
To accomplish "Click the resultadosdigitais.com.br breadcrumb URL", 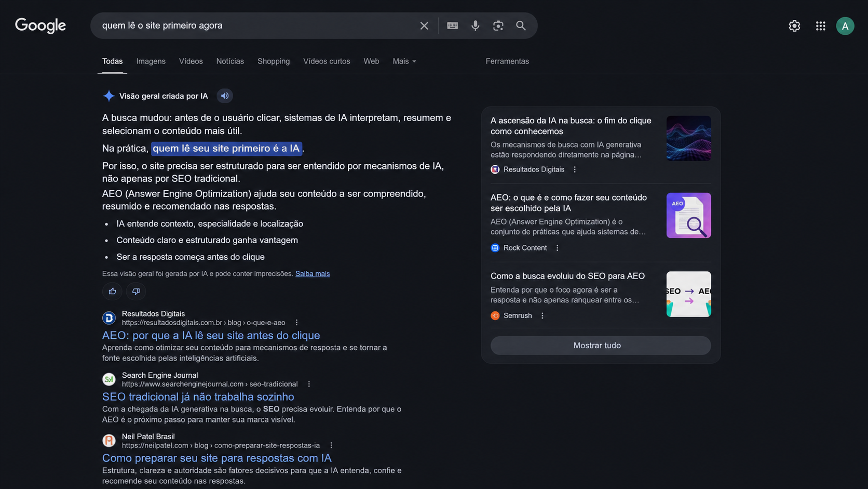I will [x=204, y=323].
